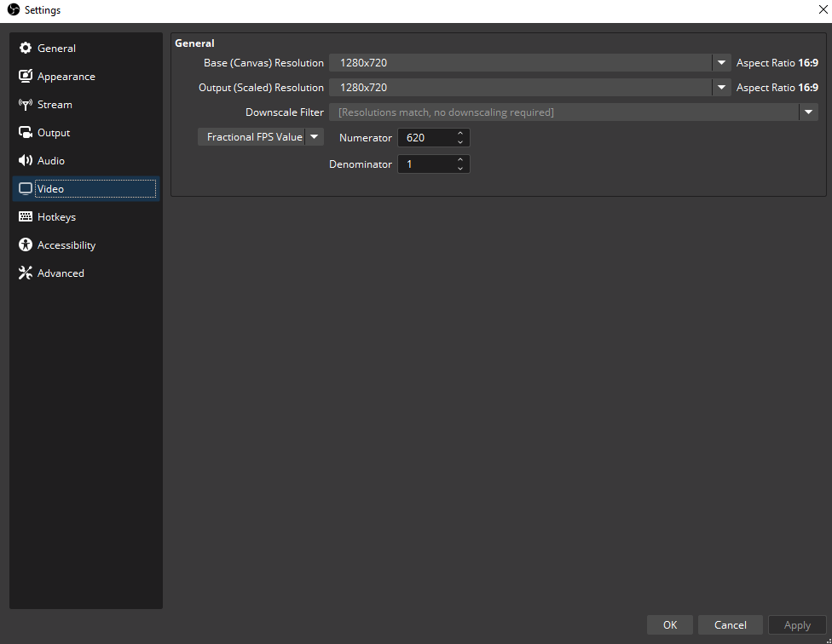
Task: Select the Hotkeys keyboard icon
Action: pyautogui.click(x=26, y=217)
